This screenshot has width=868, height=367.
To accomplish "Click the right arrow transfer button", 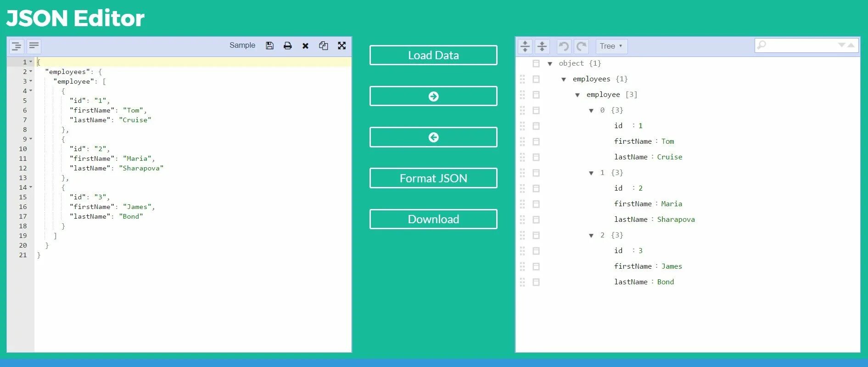I will [433, 96].
